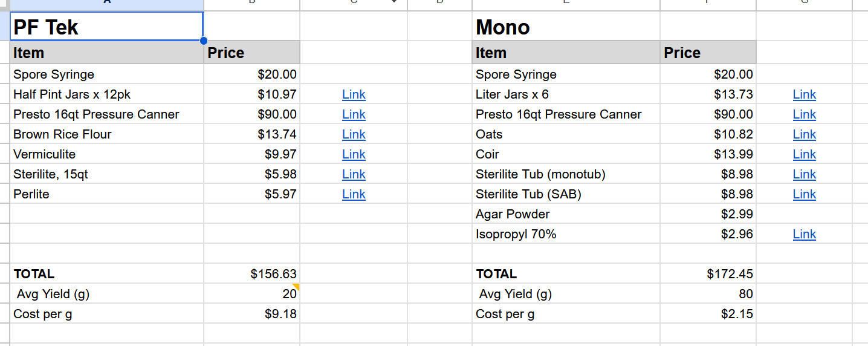Select the Agar Powder price cell $2.99
This screenshot has width=868, height=346.
tap(708, 214)
